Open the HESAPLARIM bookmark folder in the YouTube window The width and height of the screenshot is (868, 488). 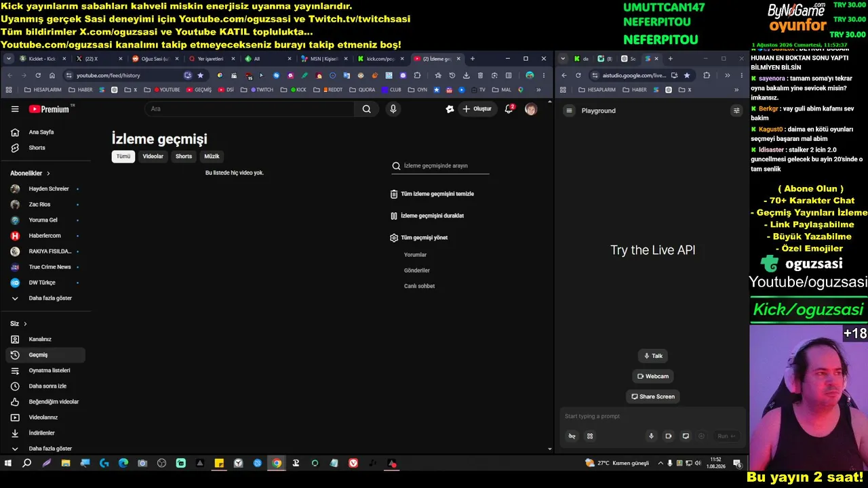43,89
